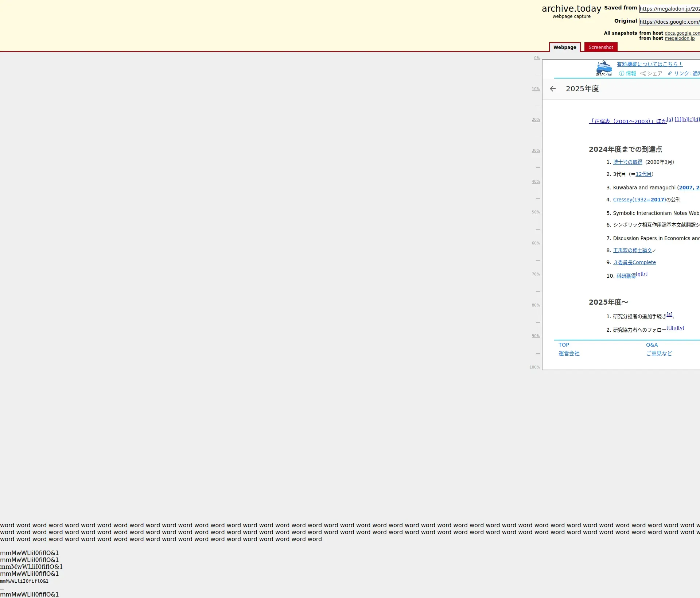This screenshot has width=700, height=598.
Task: Click footnote [s] after 研究分担者の追加手続き
Action: [x=669, y=315]
